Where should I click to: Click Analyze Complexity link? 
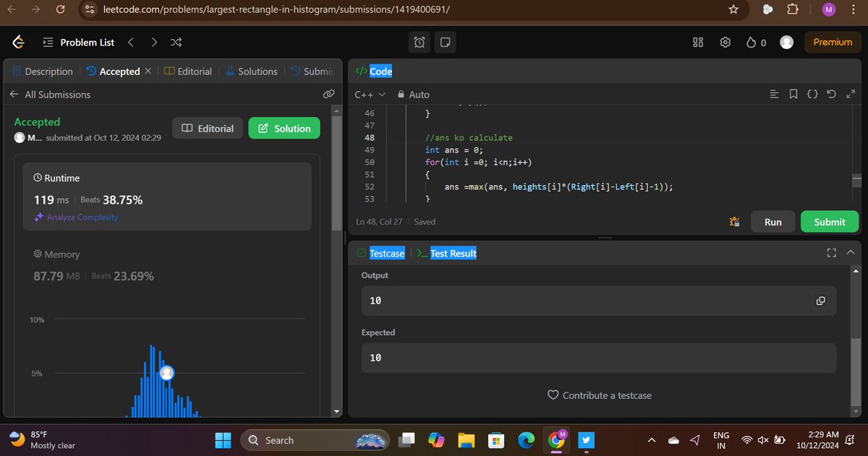pyautogui.click(x=76, y=218)
